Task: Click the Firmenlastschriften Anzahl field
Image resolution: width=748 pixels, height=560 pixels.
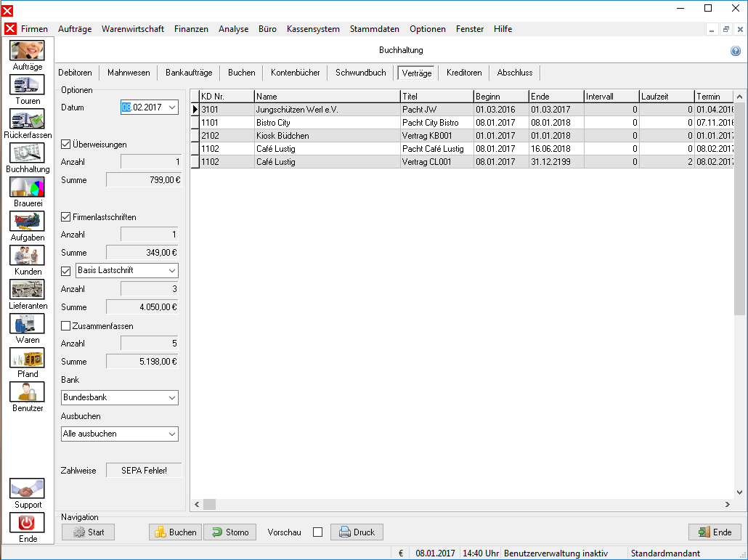Action: (x=150, y=234)
